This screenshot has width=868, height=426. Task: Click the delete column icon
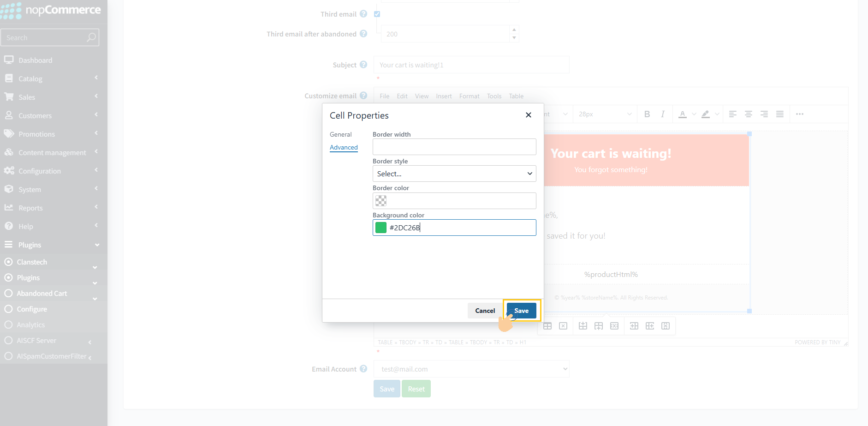click(x=666, y=326)
